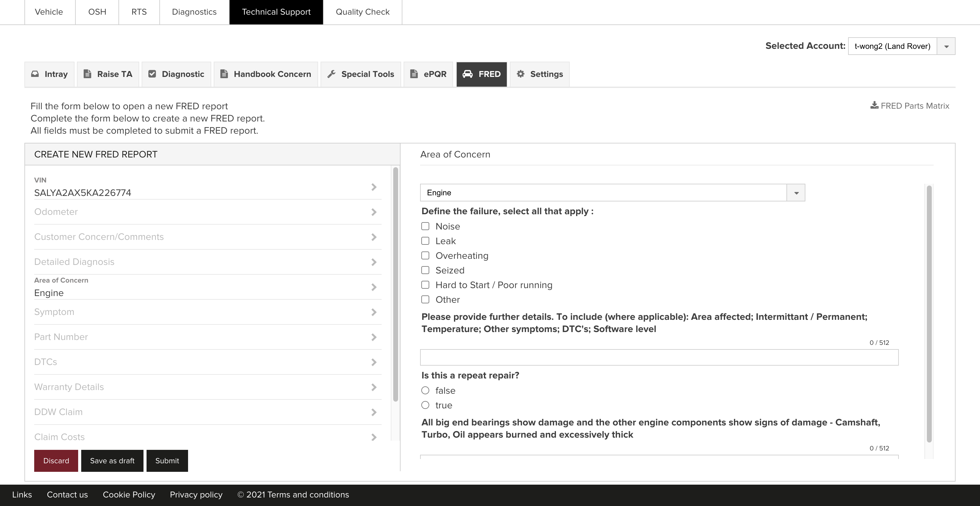Switch to the Vehicle tab

[49, 12]
